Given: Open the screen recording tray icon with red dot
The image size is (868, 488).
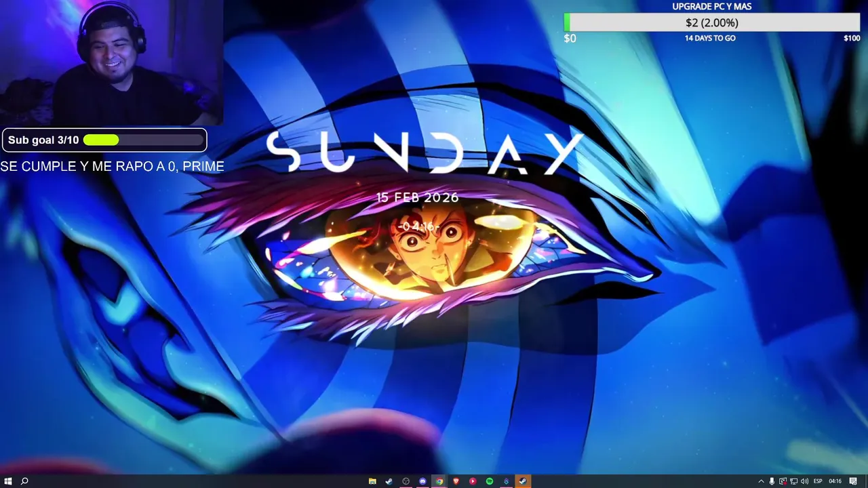Looking at the screenshot, I should (783, 481).
